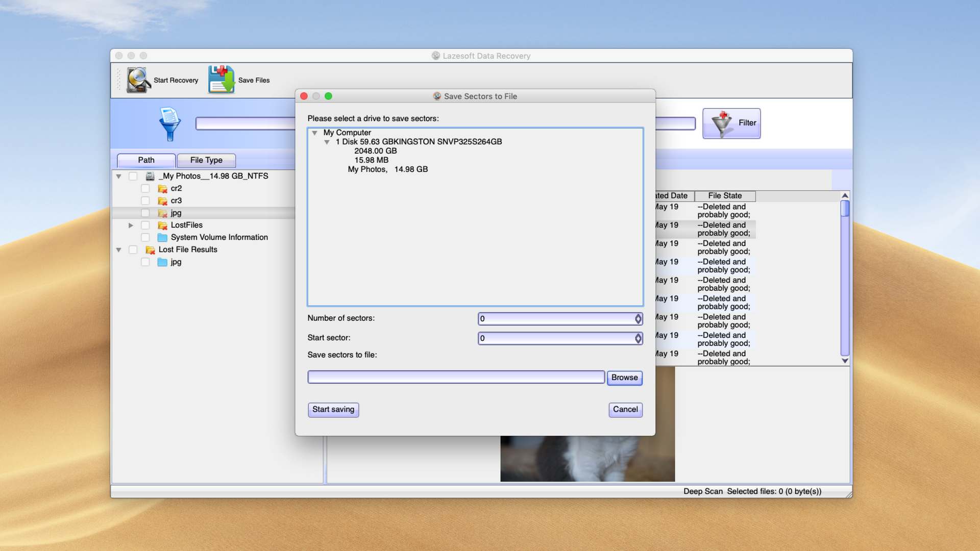Click the Save Files label
The image size is (980, 551).
point(254,80)
